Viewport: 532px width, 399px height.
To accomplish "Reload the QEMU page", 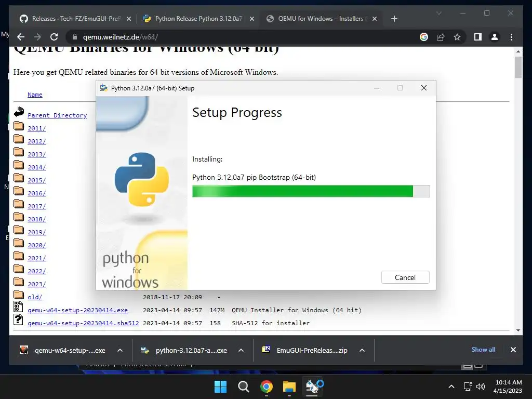I will coord(54,37).
